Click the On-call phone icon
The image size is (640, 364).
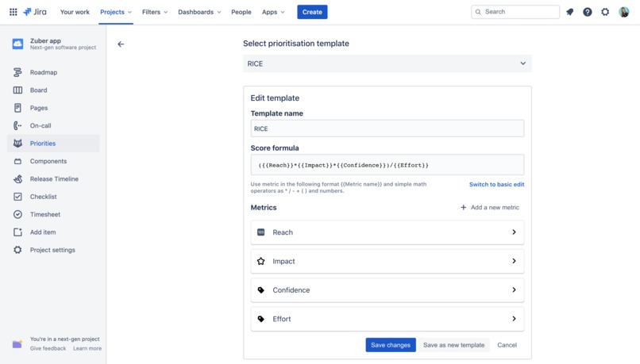tap(17, 125)
